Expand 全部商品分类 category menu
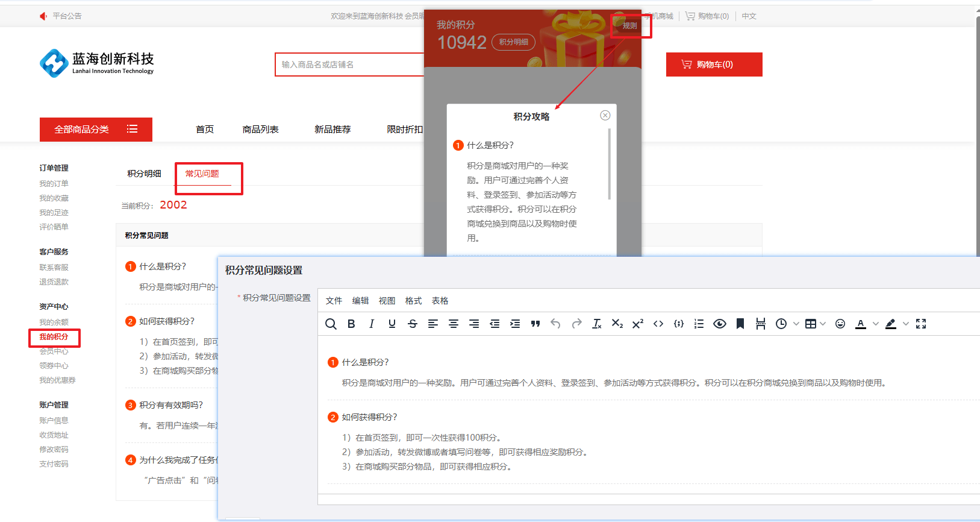Viewport: 980px width, 522px height. coord(96,130)
